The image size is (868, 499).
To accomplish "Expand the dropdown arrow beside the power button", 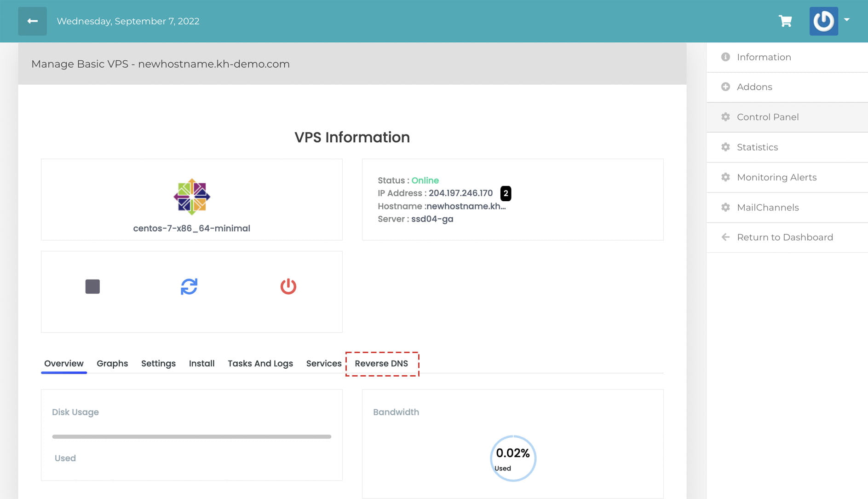I will [847, 21].
